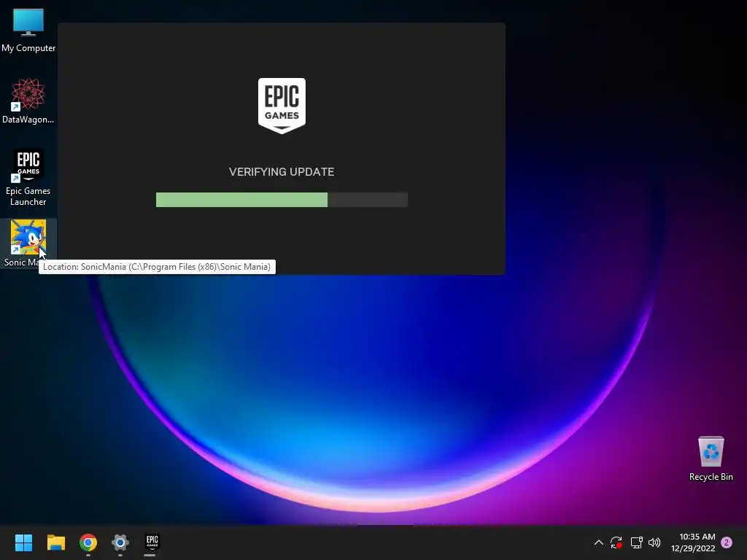
Task: Select the My Computer desktop icon
Action: pos(28,30)
